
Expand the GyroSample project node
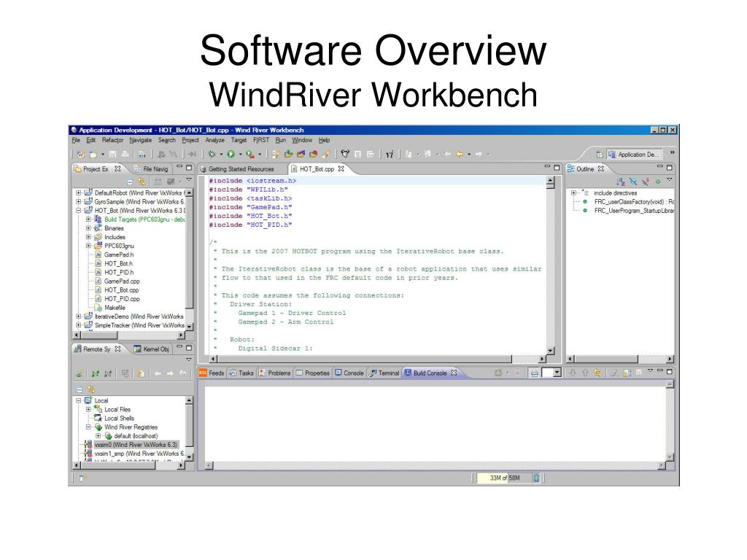(79, 201)
